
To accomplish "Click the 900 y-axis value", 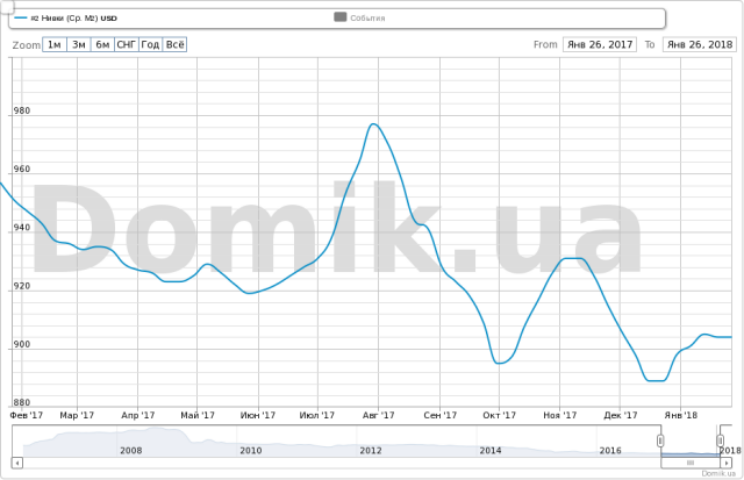I will pos(21,344).
